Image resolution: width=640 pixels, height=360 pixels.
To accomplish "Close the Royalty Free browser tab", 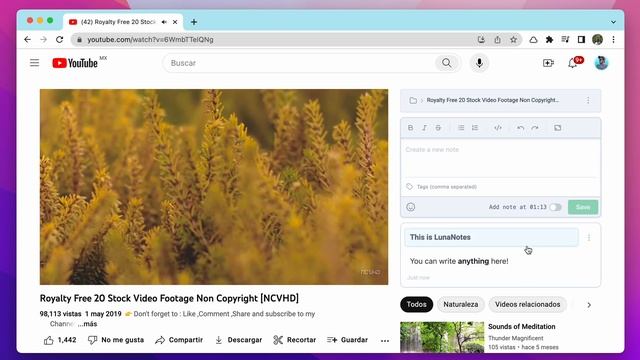I will pyautogui.click(x=175, y=22).
